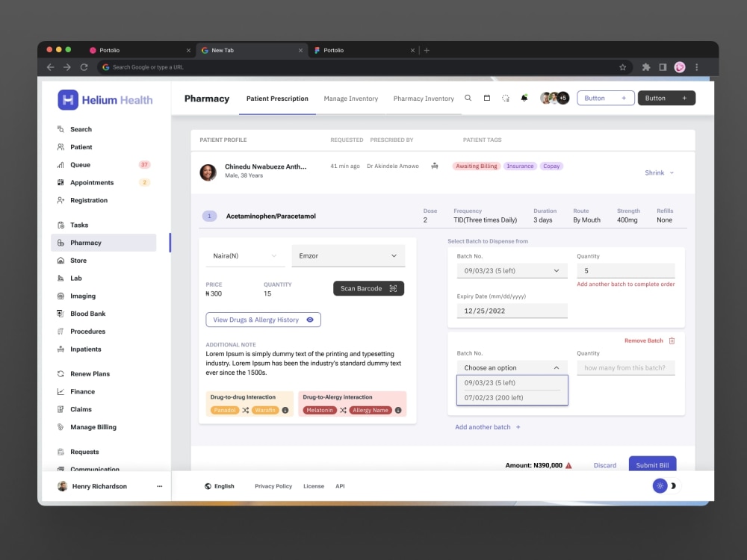Switch to Manage Inventory tab
Image resolution: width=747 pixels, height=560 pixels.
(351, 99)
